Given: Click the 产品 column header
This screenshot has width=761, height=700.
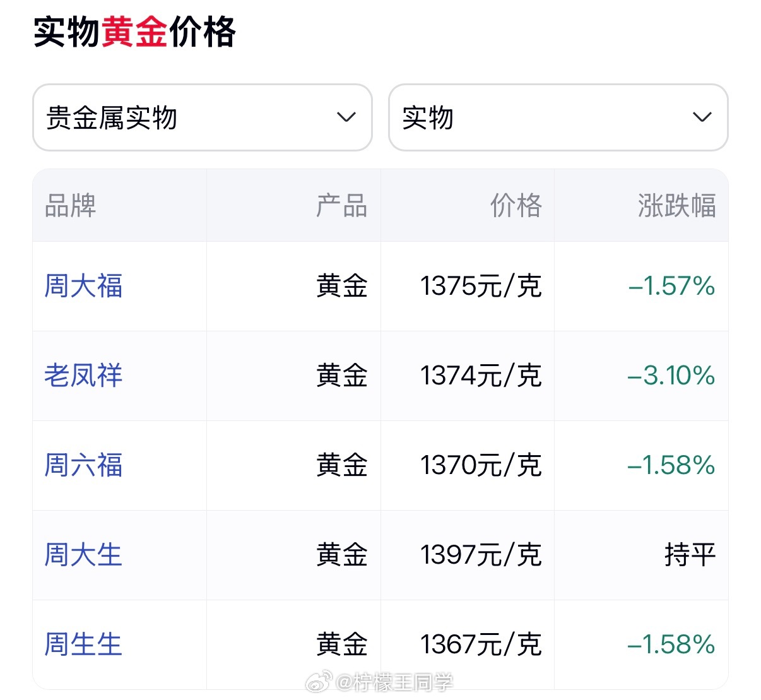Looking at the screenshot, I should coord(343,206).
